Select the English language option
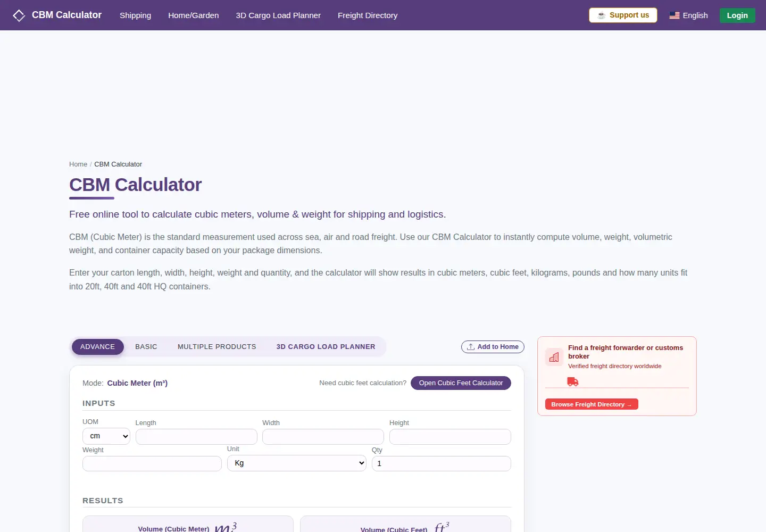The image size is (766, 532). 695,15
